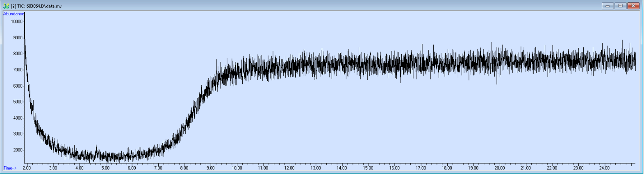Close the TIC chromatogram window
Screen dimensions: 644x174
pyautogui.click(x=633, y=6)
